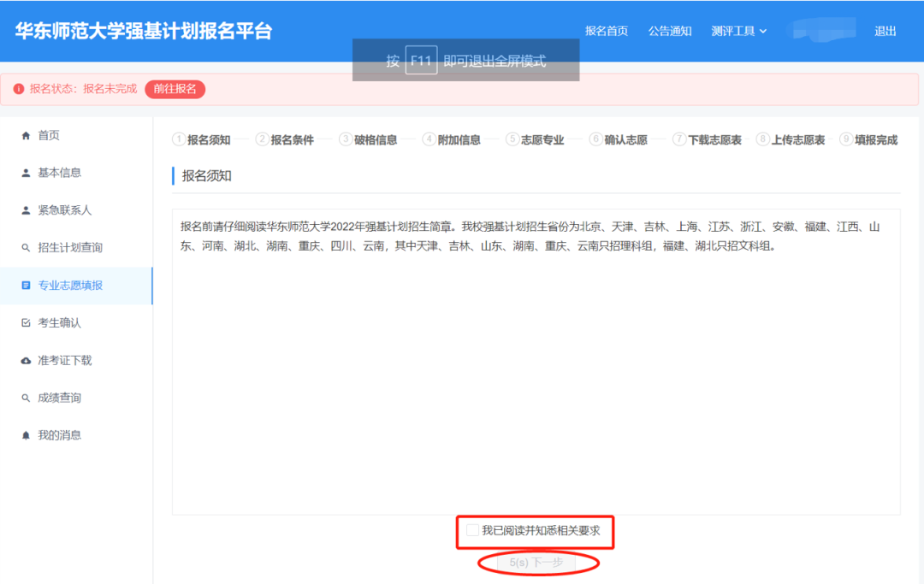Click the checkmark icon beside 考生确认
The height and width of the screenshot is (584, 924).
[26, 323]
